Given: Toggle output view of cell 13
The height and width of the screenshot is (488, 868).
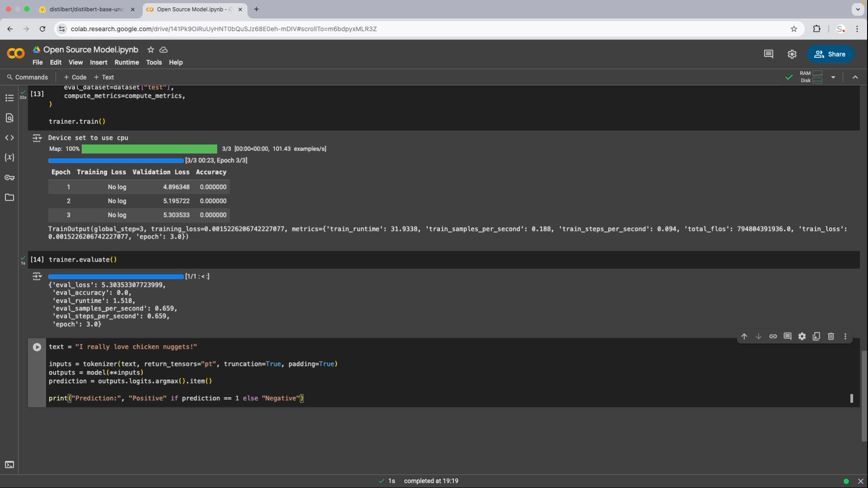Looking at the screenshot, I should (37, 138).
